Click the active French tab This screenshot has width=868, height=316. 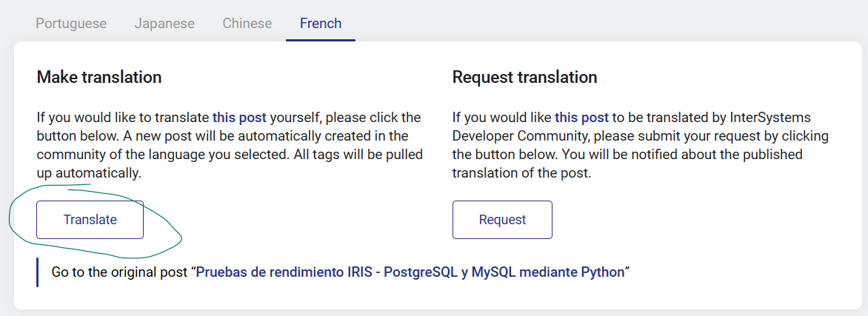tap(321, 24)
